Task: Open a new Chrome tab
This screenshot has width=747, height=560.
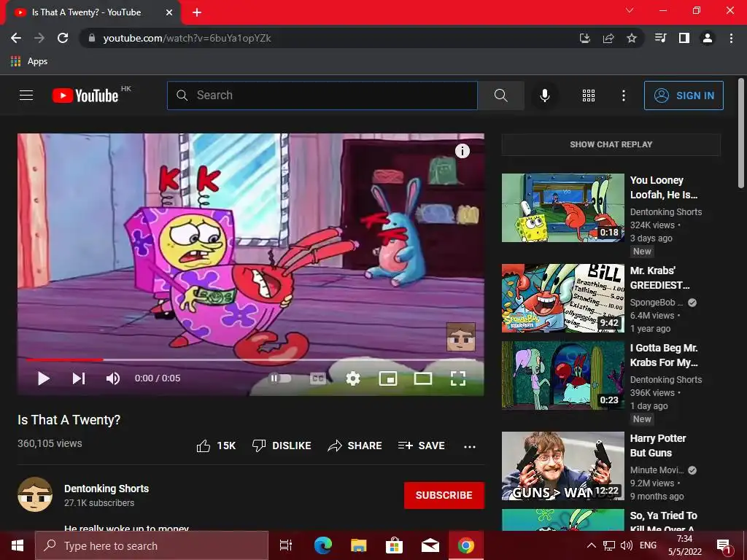Action: pyautogui.click(x=197, y=12)
